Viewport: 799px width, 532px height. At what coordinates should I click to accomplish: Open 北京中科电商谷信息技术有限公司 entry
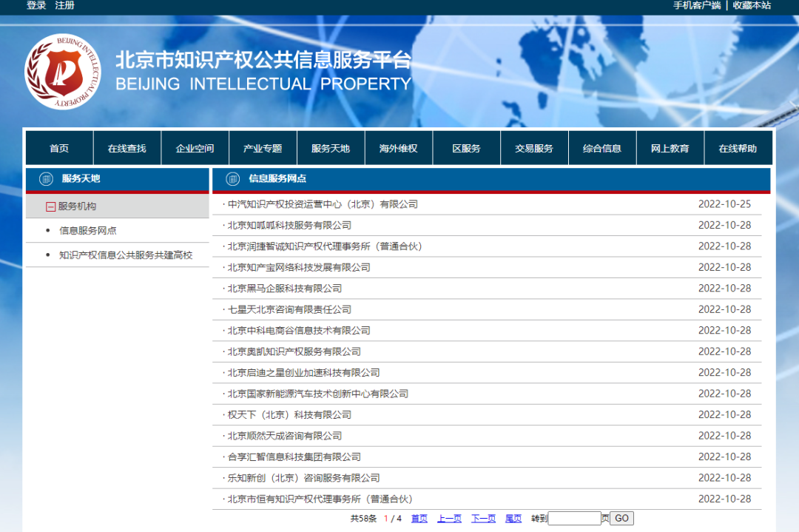coord(299,331)
